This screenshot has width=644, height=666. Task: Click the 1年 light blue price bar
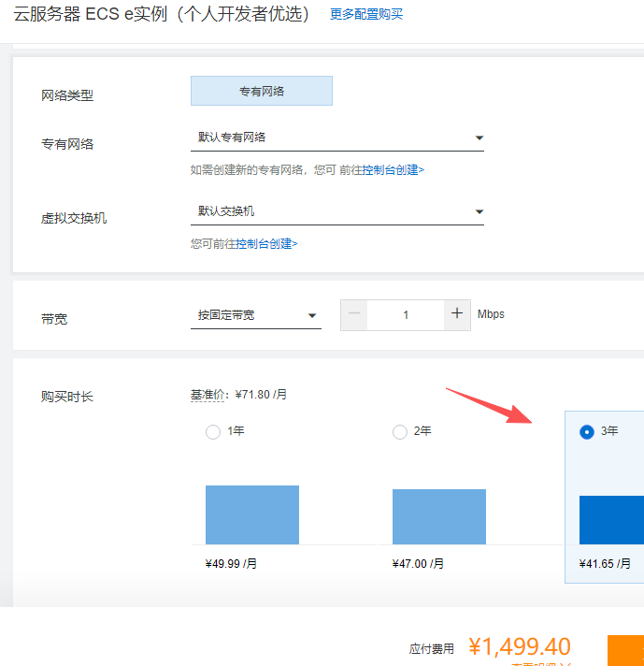pyautogui.click(x=252, y=514)
